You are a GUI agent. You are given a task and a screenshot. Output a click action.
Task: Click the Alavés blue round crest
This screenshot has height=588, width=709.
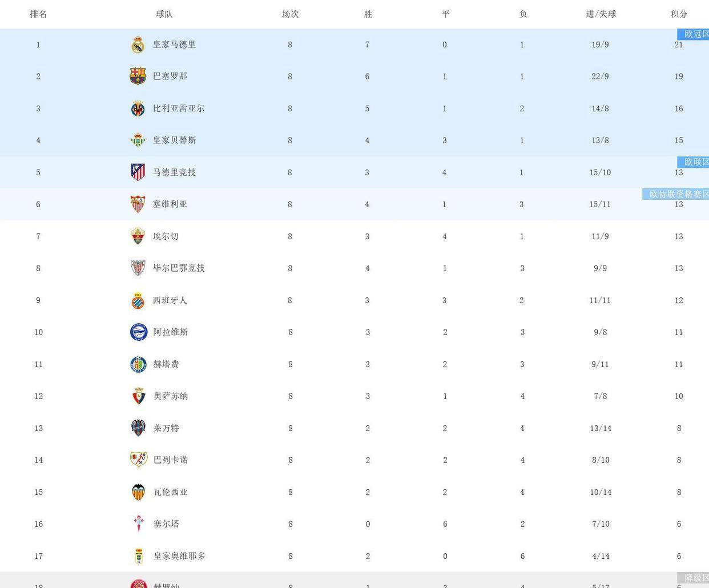[x=138, y=332]
